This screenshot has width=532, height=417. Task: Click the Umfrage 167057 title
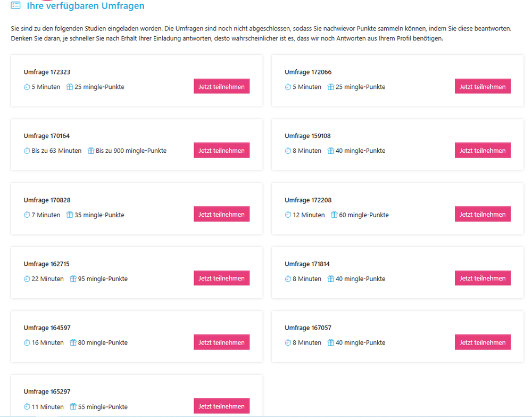point(307,328)
